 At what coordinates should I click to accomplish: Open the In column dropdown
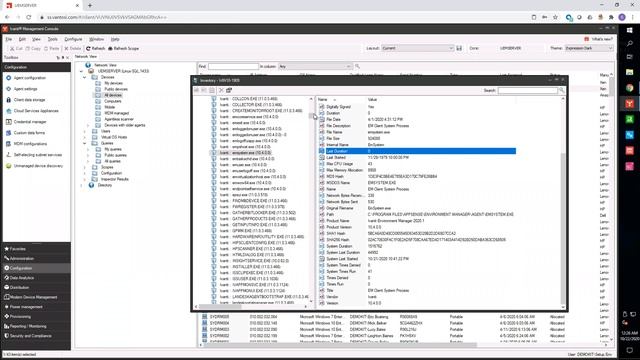click(315, 66)
